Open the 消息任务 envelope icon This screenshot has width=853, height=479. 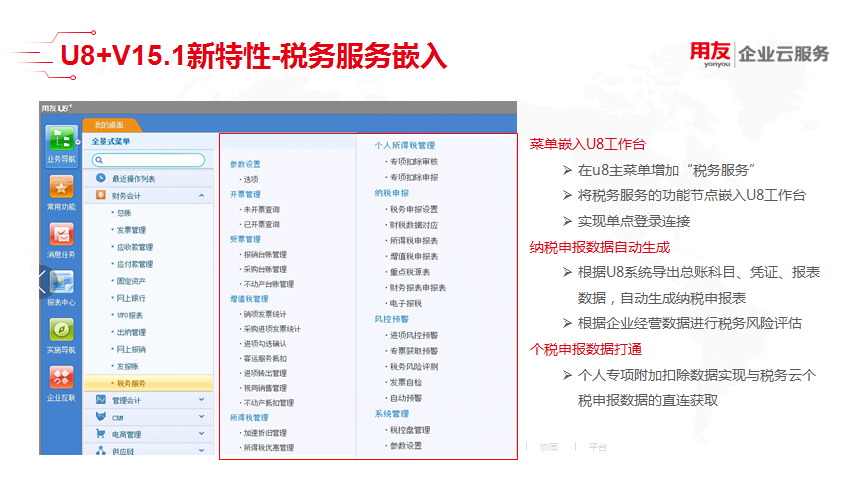point(61,235)
